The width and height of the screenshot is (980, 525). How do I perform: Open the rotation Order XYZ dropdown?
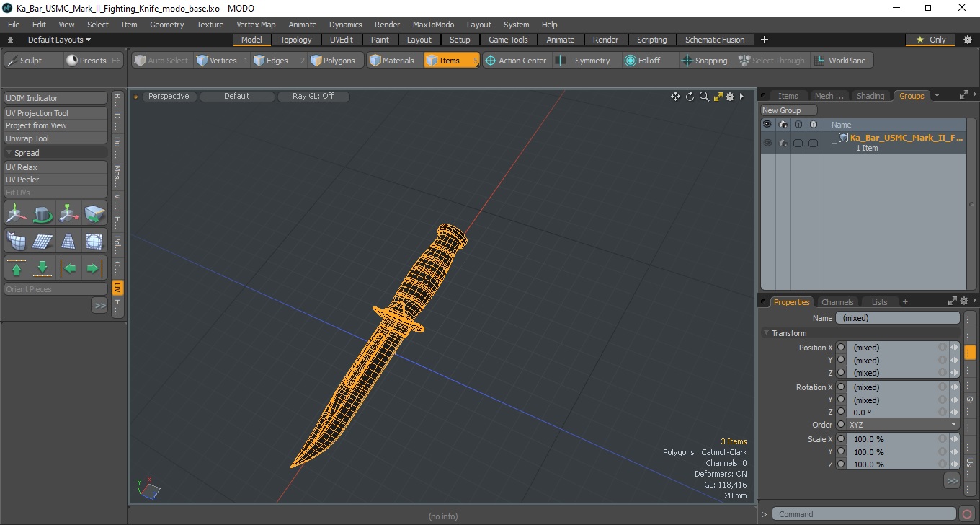[x=903, y=425]
